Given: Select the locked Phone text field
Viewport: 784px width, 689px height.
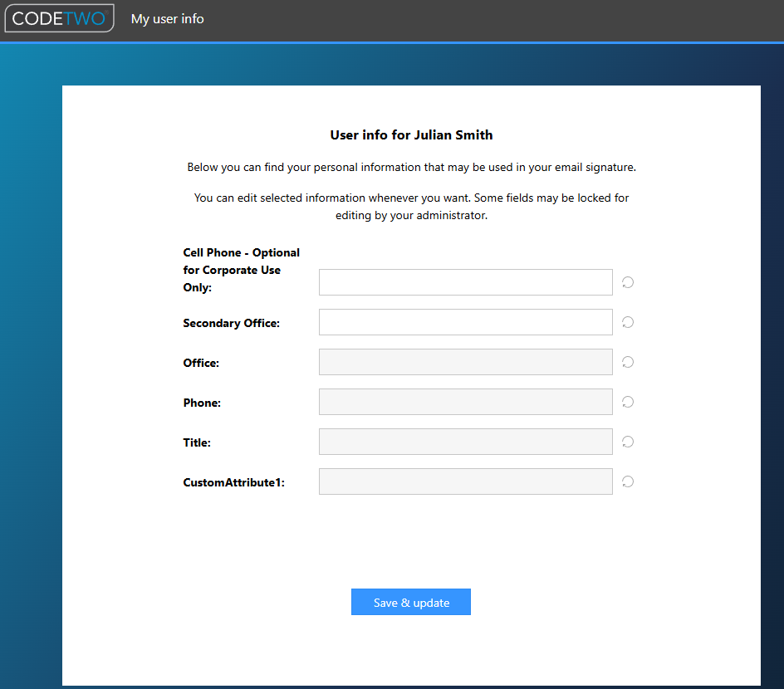Looking at the screenshot, I should (x=465, y=402).
